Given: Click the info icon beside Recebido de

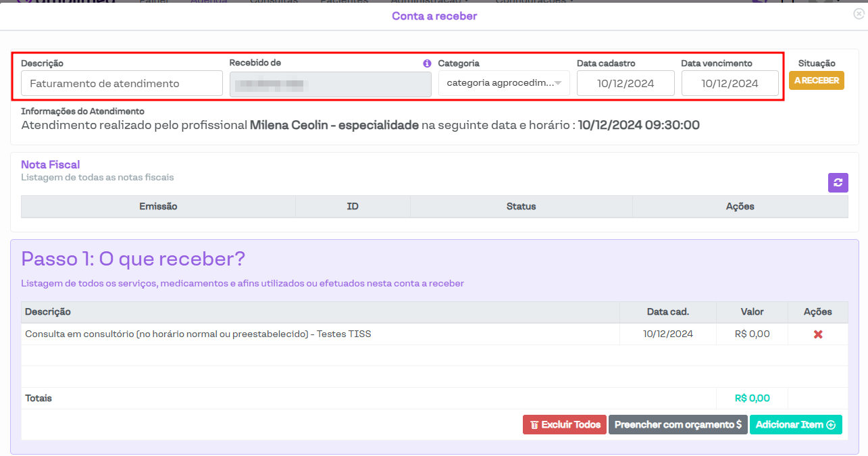Looking at the screenshot, I should point(427,64).
